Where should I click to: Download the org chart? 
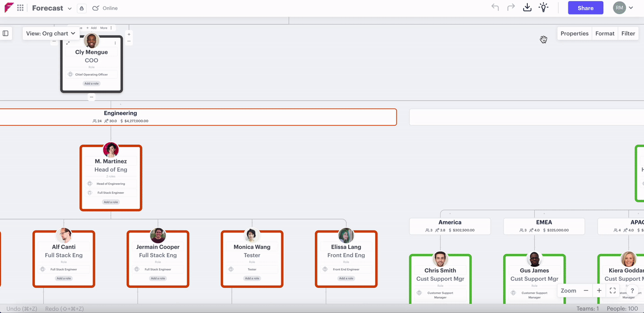pos(527,8)
